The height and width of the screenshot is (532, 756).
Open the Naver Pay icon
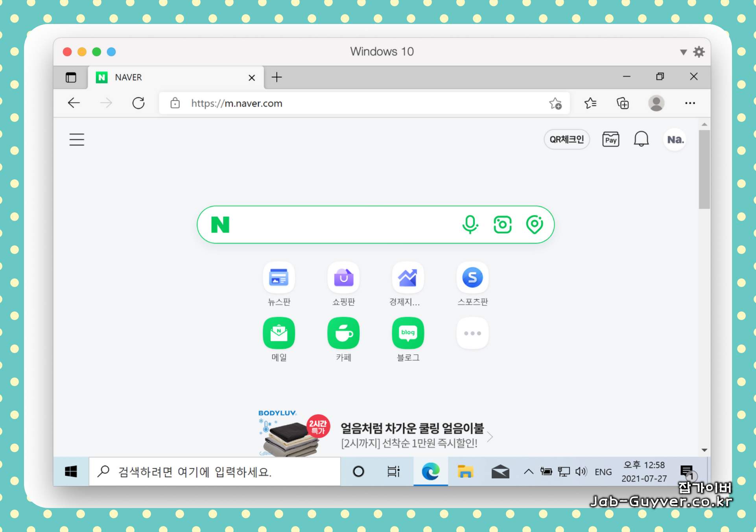coord(610,140)
